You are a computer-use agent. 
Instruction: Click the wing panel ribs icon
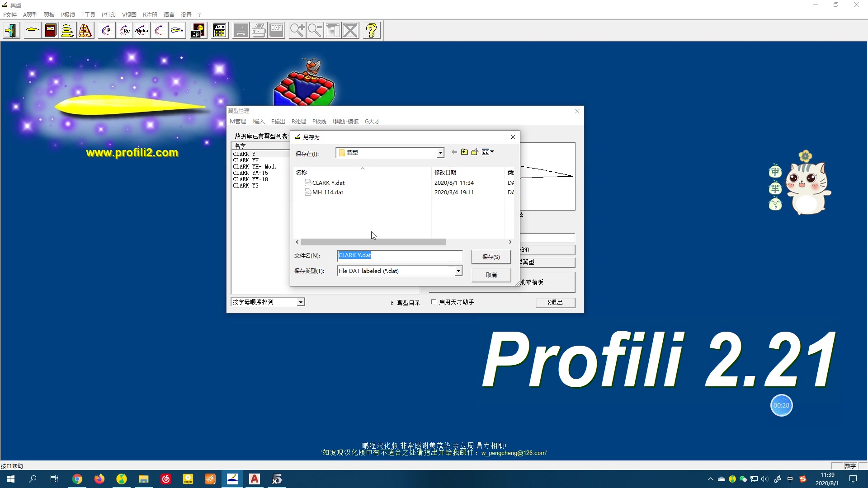coord(85,31)
